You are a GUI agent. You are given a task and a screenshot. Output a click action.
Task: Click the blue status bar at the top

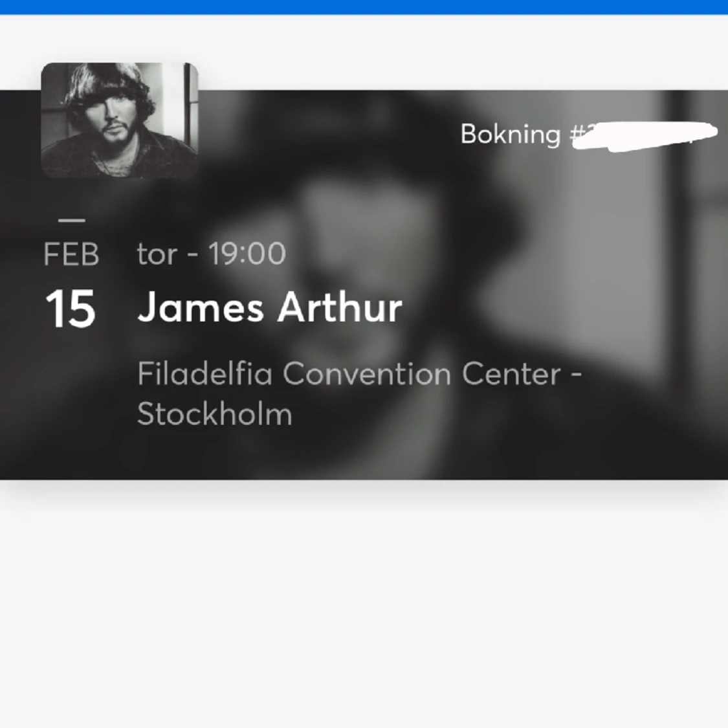click(364, 5)
